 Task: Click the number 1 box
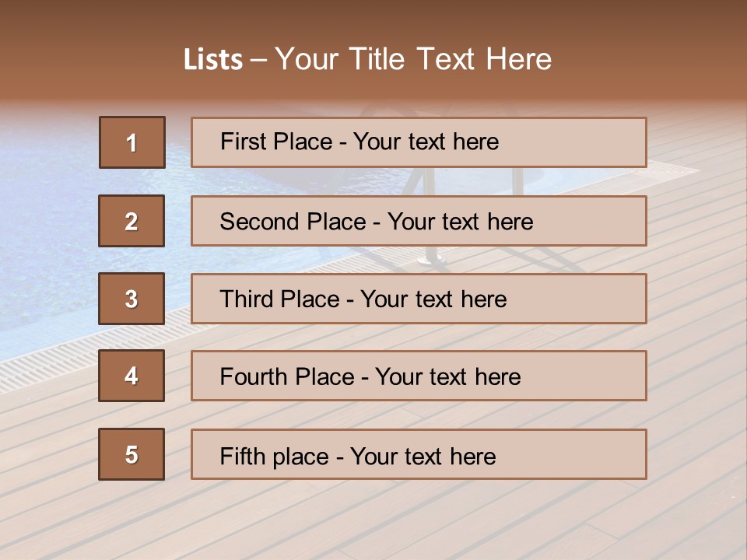click(132, 142)
